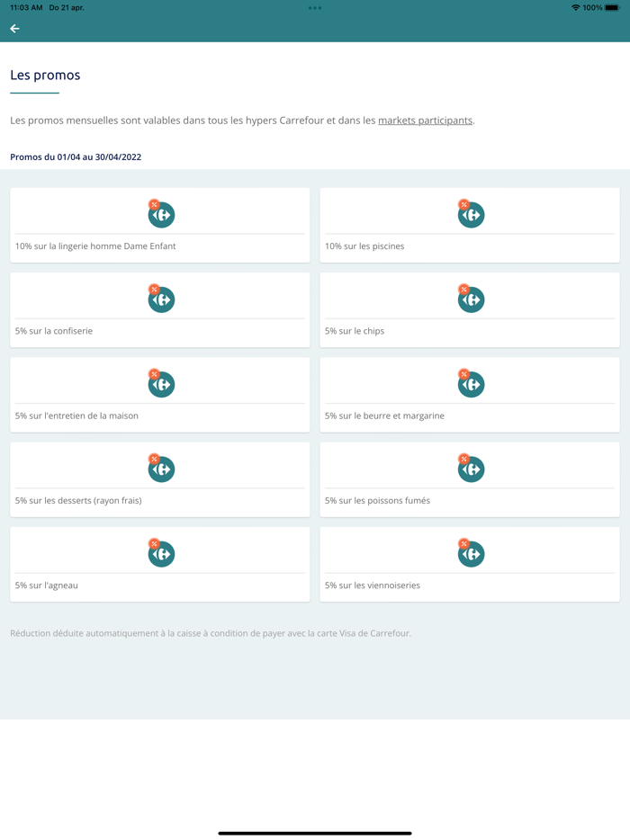Select '5% sur les poissons fumés' text
This screenshot has height=840, width=630.
click(x=377, y=500)
